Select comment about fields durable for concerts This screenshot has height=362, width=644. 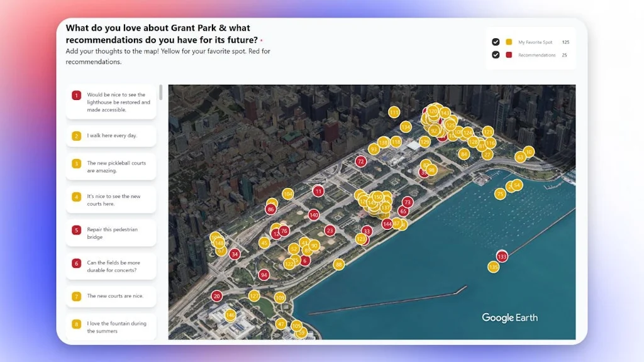coord(111,266)
